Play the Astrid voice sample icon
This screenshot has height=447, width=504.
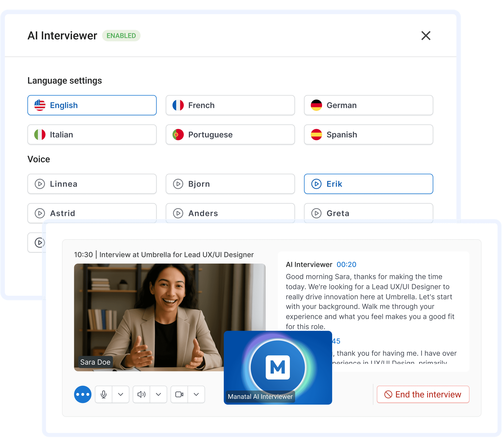click(x=40, y=213)
